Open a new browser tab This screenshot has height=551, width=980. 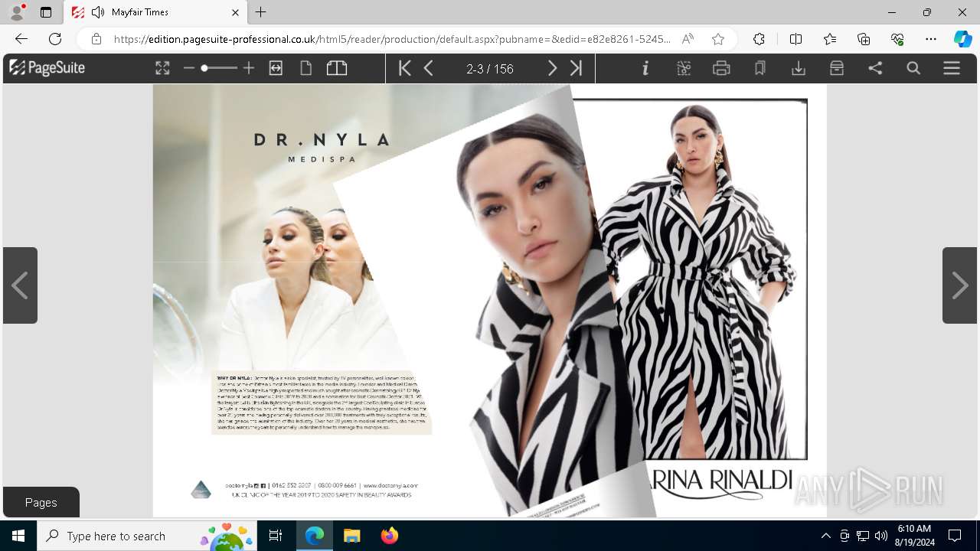coord(261,12)
